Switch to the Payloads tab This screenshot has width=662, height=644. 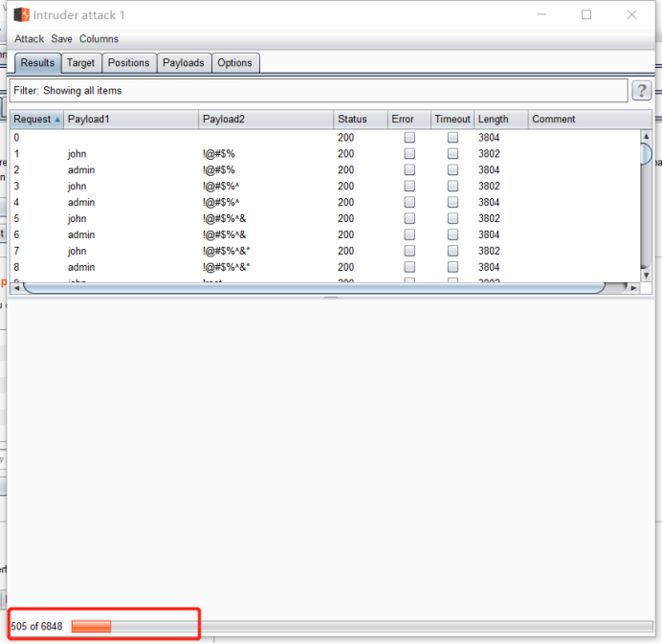click(x=184, y=63)
